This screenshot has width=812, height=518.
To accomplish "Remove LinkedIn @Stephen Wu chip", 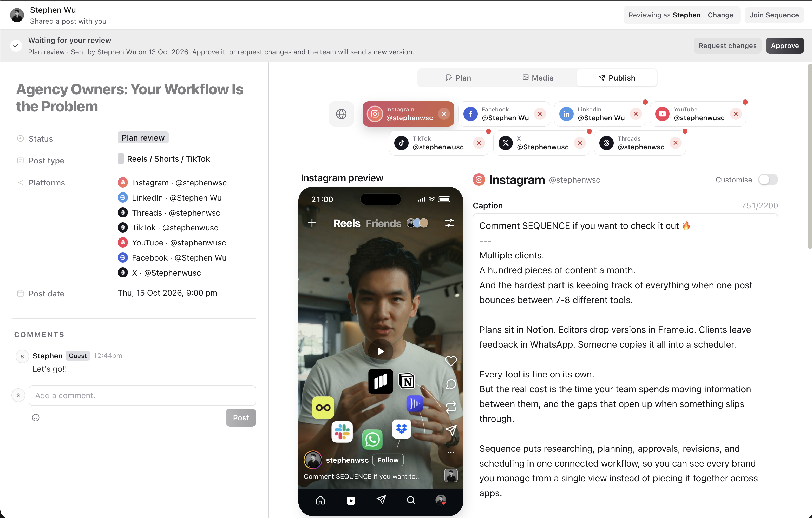I will tap(636, 114).
